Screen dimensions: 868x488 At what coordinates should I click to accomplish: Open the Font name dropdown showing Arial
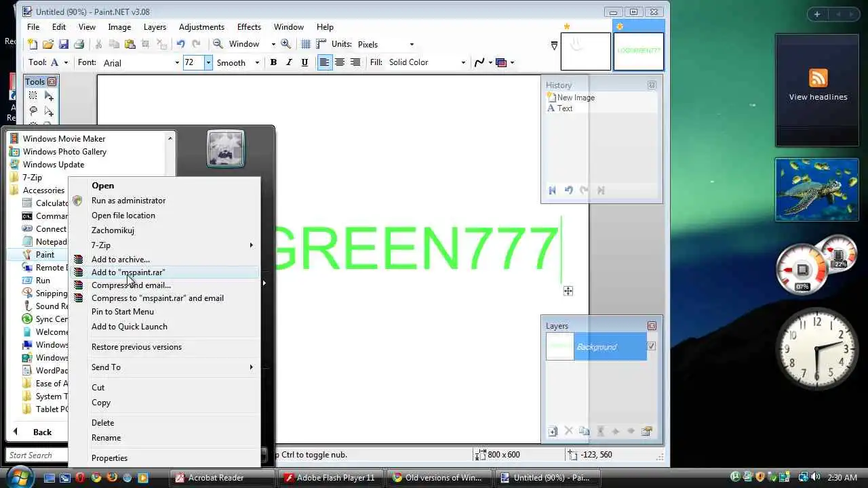pyautogui.click(x=141, y=62)
